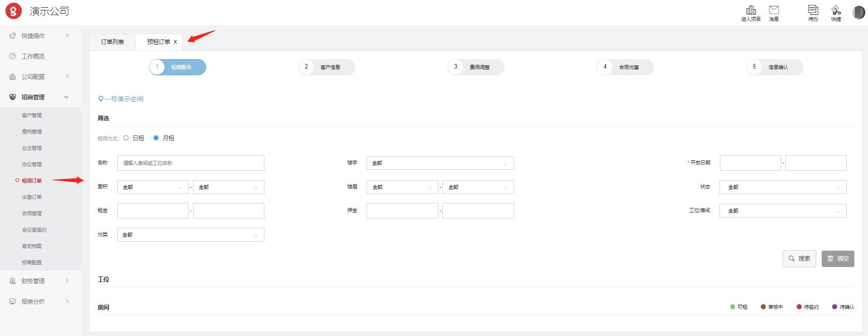Switch to the 订单列表 tab
This screenshot has width=868, height=336.
tap(112, 42)
